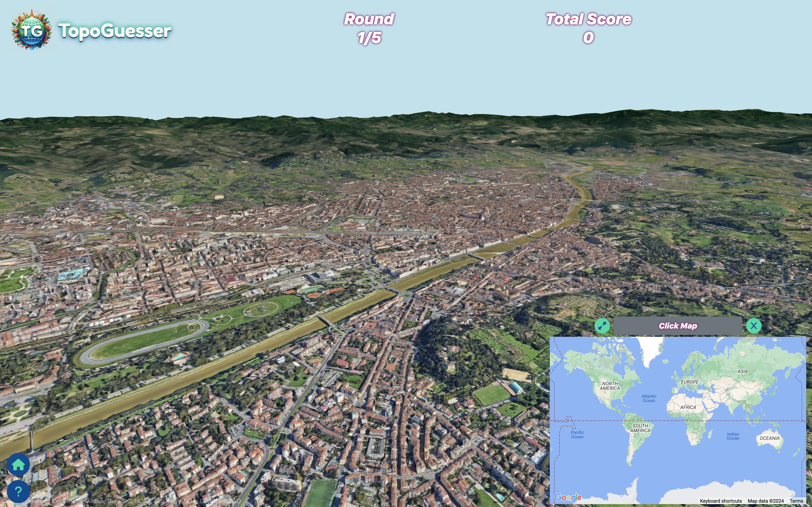Open the Click Map bar
The height and width of the screenshot is (507, 812).
[x=678, y=325]
